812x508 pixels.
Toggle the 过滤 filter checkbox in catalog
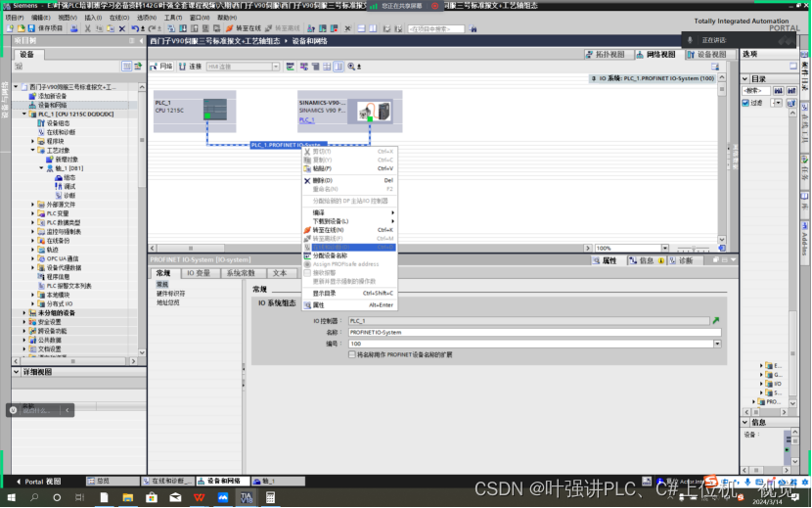[x=745, y=103]
